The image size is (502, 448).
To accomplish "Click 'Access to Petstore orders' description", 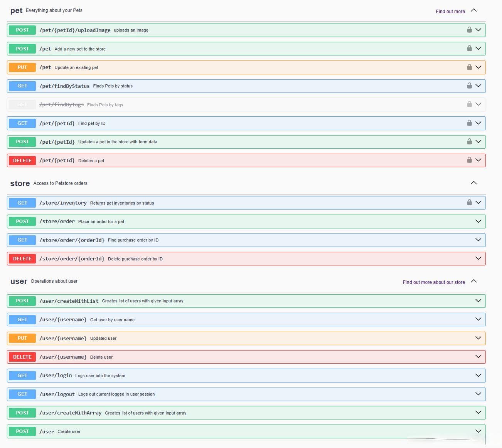I will [61, 183].
